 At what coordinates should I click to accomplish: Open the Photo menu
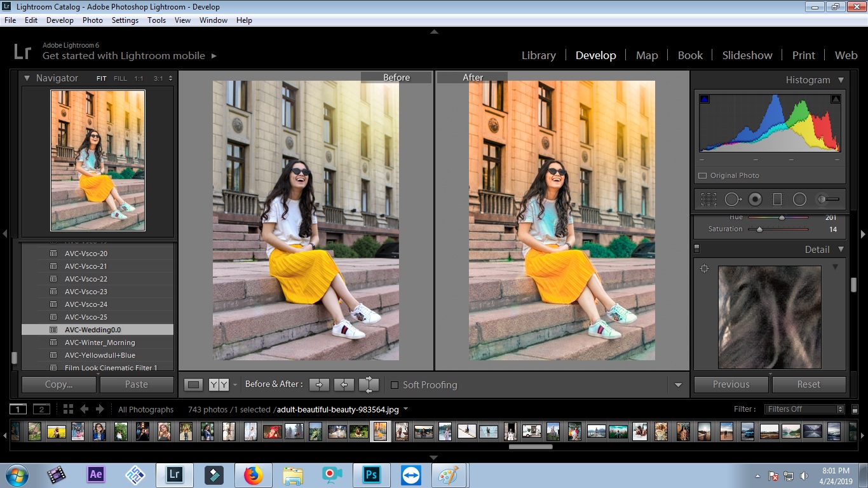point(92,20)
